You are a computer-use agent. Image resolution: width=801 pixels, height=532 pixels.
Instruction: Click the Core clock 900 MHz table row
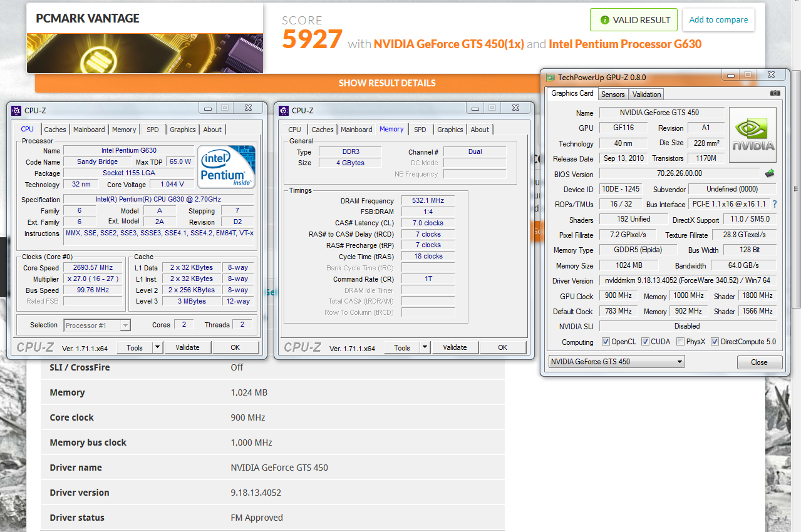(272, 417)
